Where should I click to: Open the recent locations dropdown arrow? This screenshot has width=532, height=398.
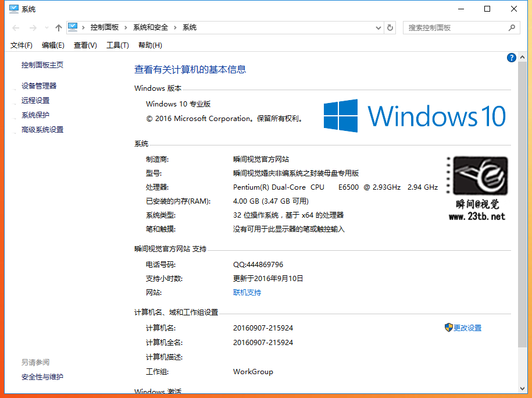(x=47, y=28)
